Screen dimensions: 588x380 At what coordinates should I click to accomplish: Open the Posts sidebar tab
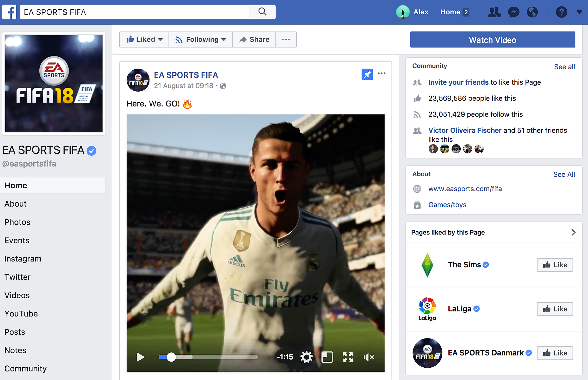tap(15, 332)
